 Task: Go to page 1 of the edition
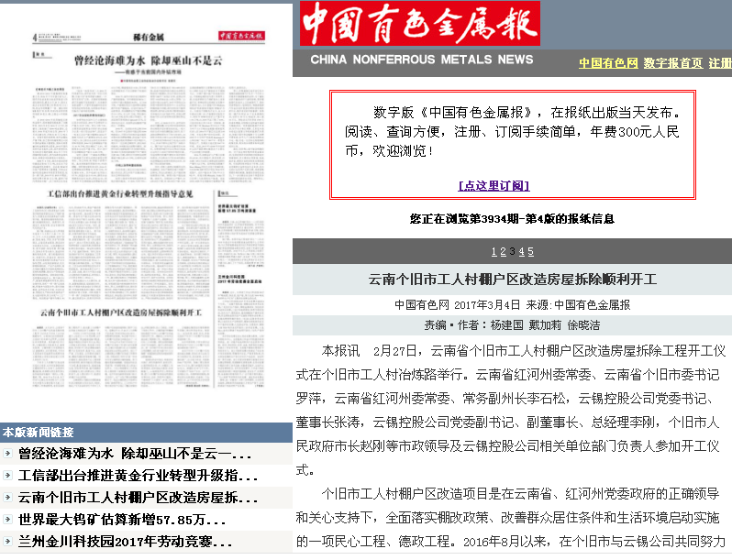[x=494, y=252]
